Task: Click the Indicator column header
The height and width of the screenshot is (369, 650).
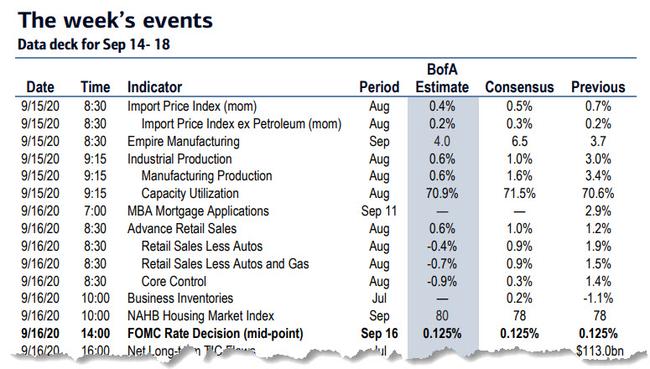Action: tap(155, 87)
